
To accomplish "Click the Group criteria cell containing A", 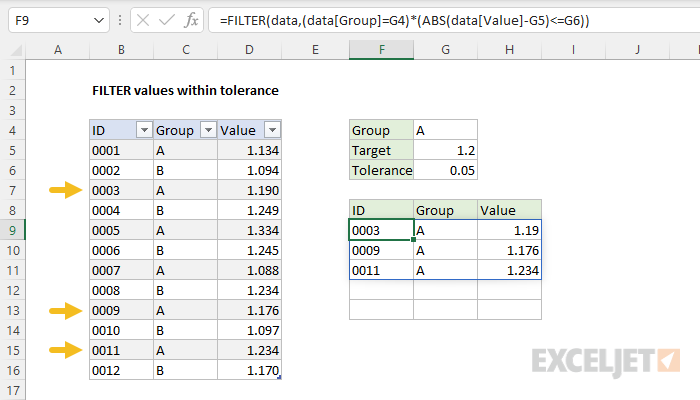I will [446, 130].
